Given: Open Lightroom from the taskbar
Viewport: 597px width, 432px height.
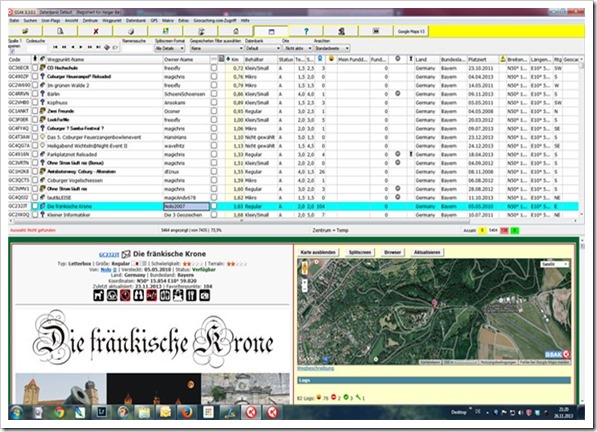Looking at the screenshot, I should pyautogui.click(x=101, y=412).
